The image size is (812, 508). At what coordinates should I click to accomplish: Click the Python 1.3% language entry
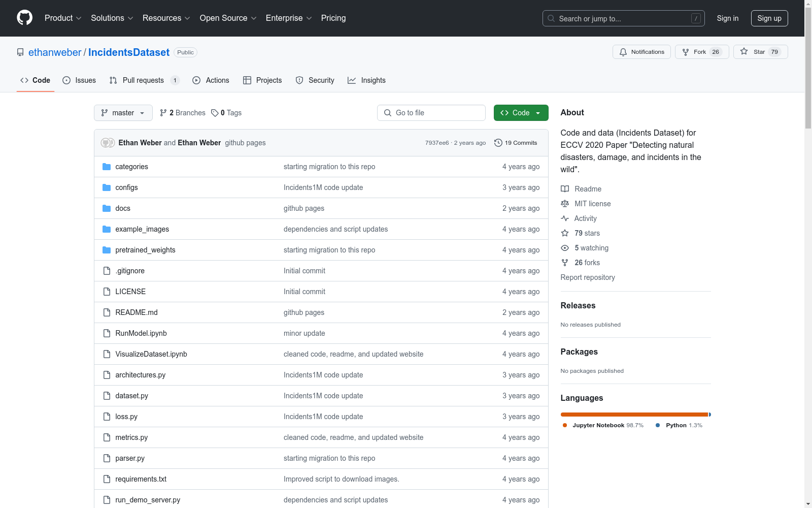click(x=679, y=425)
